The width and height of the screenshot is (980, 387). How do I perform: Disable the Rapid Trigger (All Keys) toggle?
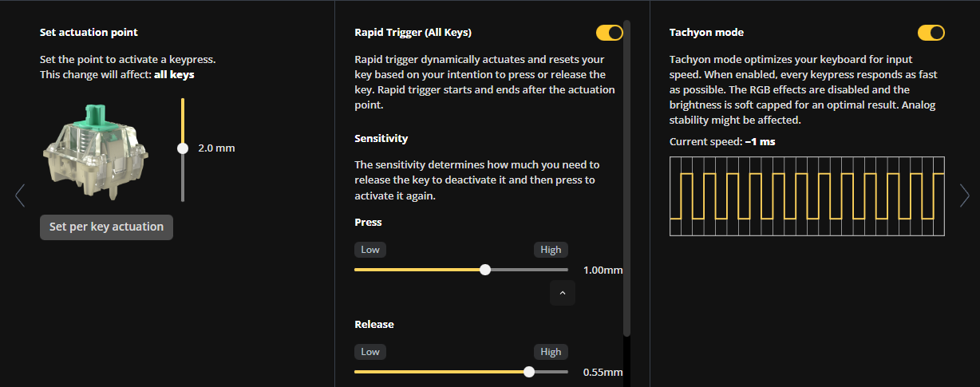[609, 33]
